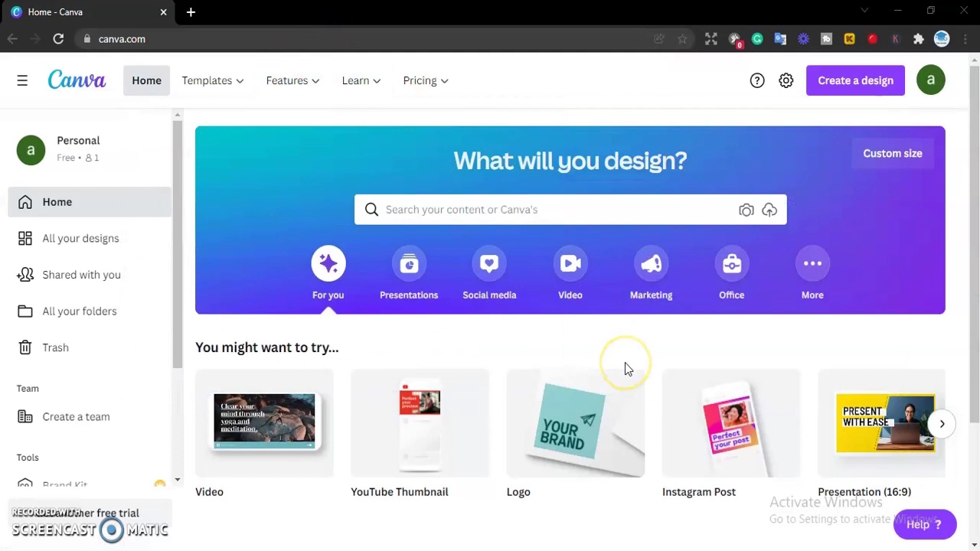Open a new browser tab

pyautogui.click(x=191, y=12)
